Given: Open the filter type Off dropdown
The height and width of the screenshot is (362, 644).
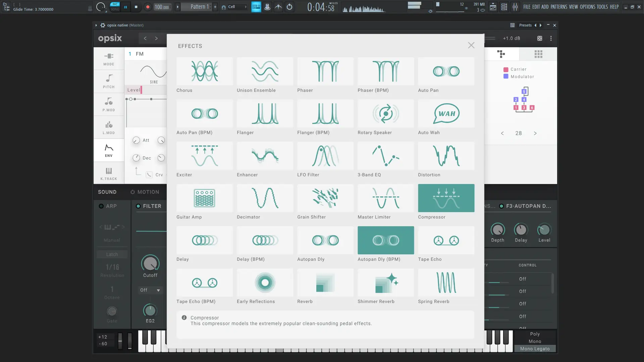Looking at the screenshot, I should (x=150, y=290).
